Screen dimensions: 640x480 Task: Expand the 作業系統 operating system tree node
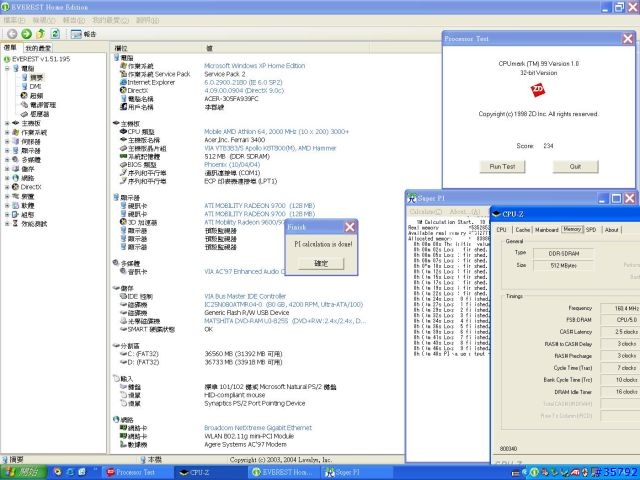[x=7, y=132]
